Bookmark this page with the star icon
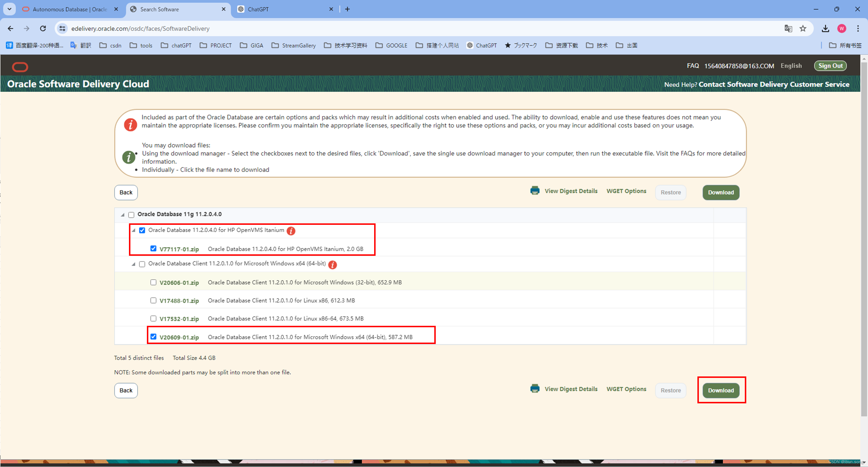 click(803, 29)
